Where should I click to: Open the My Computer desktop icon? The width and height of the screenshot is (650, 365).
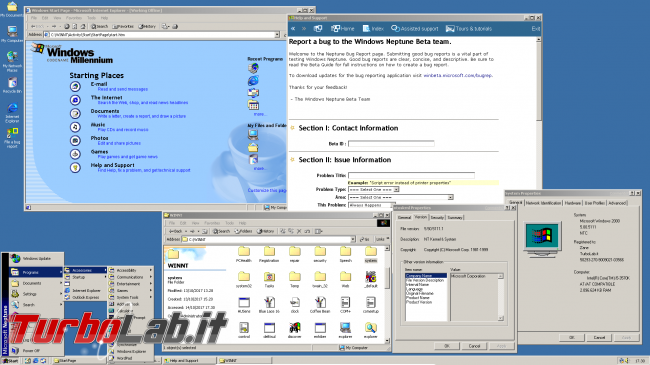click(12, 34)
